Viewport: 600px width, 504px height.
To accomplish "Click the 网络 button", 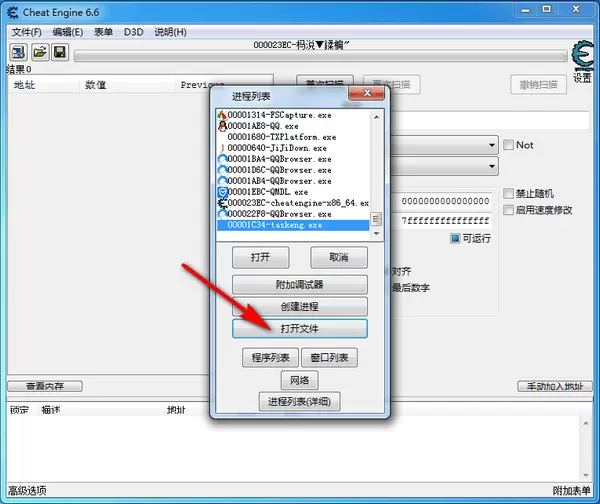I will (300, 380).
